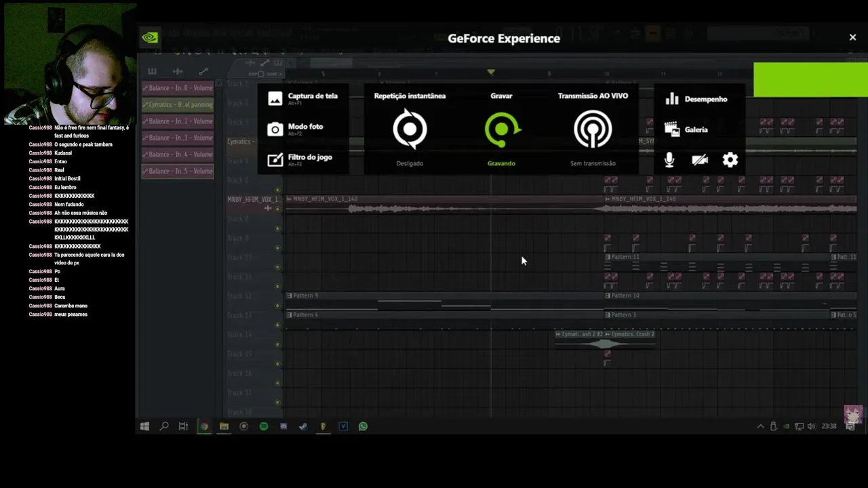Image resolution: width=868 pixels, height=488 pixels.
Task: Click the 'Desligado' status label
Action: tap(410, 163)
